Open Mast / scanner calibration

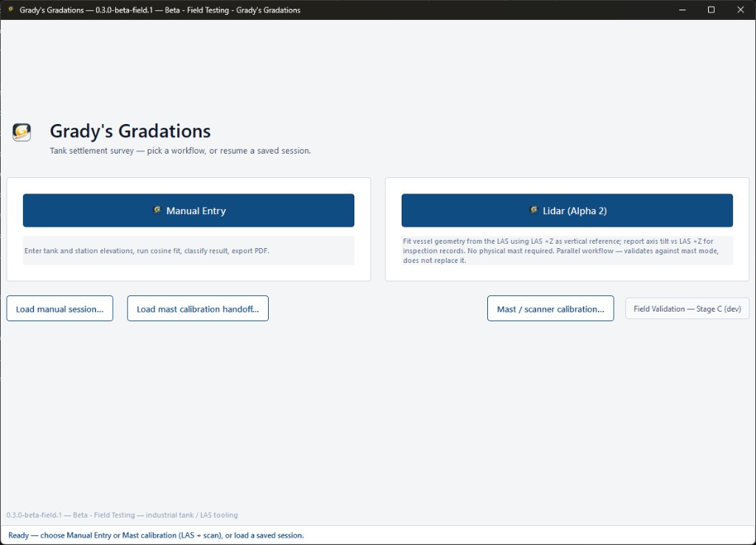tap(551, 309)
